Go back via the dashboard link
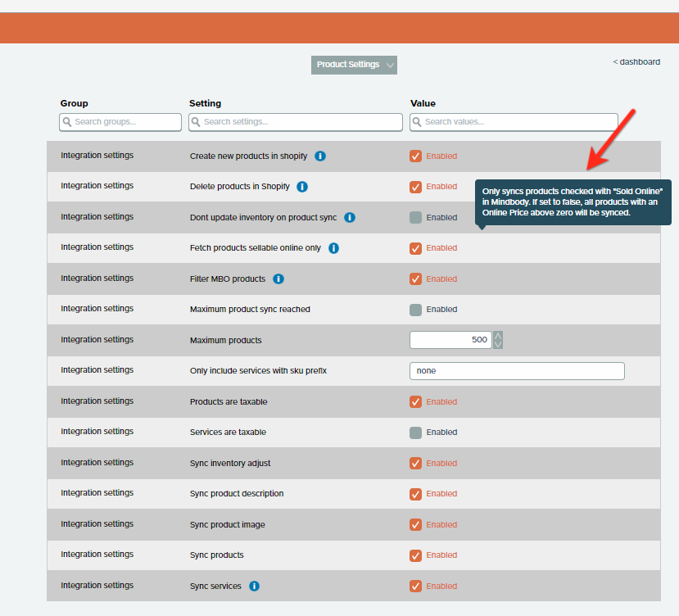Image resolution: width=679 pixels, height=616 pixels. pyautogui.click(x=636, y=61)
